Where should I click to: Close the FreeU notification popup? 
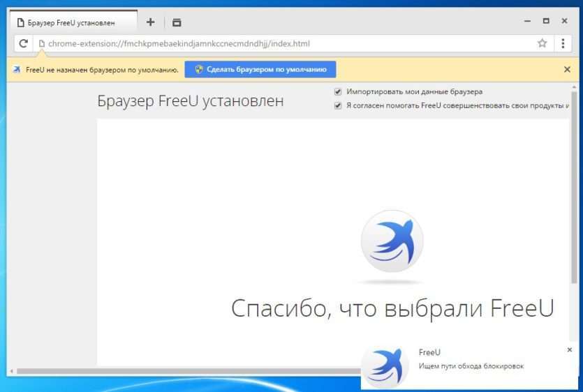coord(570,349)
